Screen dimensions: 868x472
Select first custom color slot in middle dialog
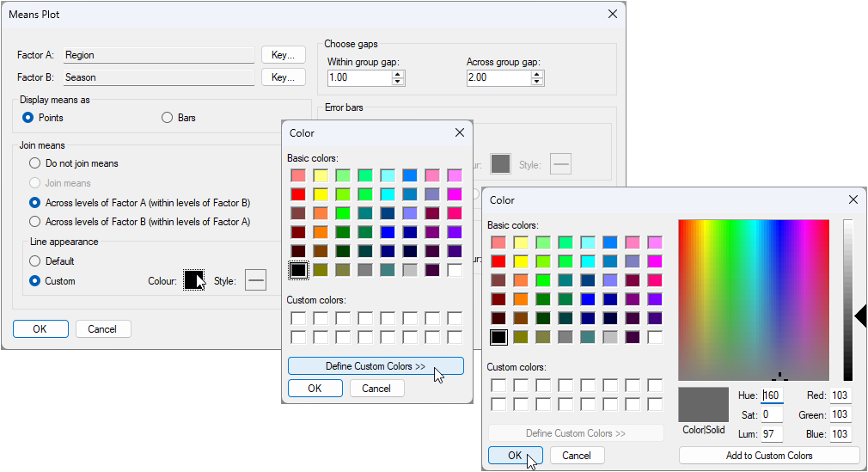click(x=298, y=318)
